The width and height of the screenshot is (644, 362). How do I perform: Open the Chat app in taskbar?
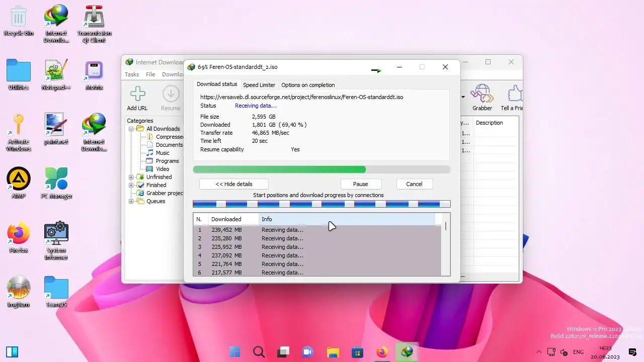[x=308, y=351]
